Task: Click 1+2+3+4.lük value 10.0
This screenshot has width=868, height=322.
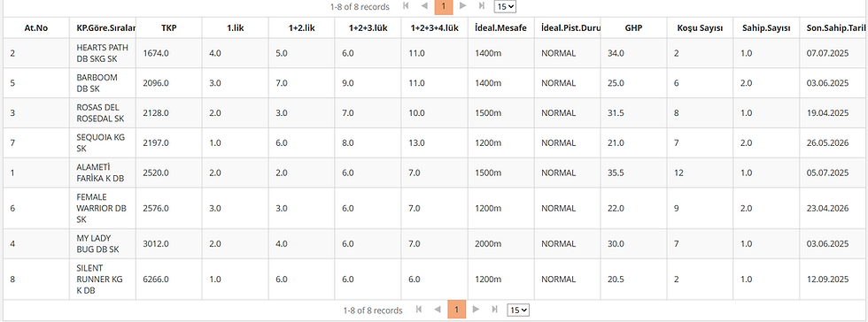Action: click(x=417, y=113)
